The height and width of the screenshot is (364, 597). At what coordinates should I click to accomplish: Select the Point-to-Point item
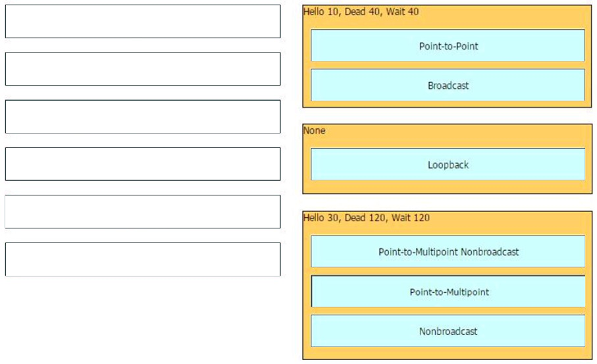[448, 45]
